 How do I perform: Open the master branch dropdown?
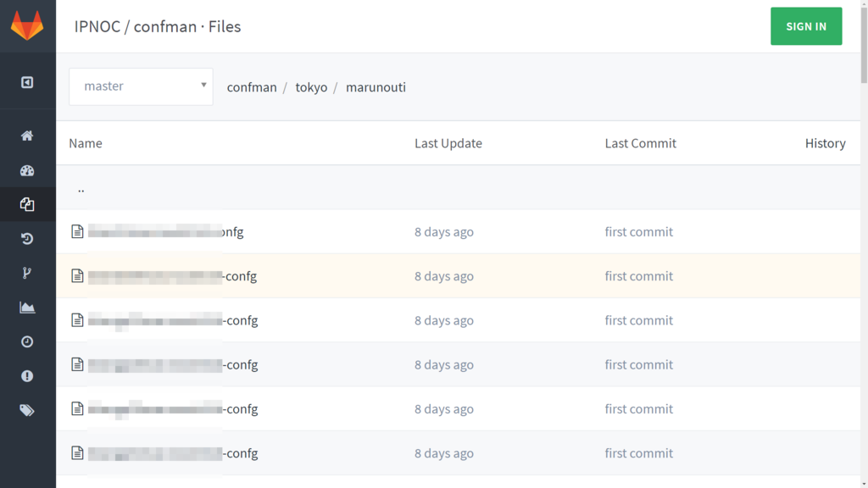[141, 86]
